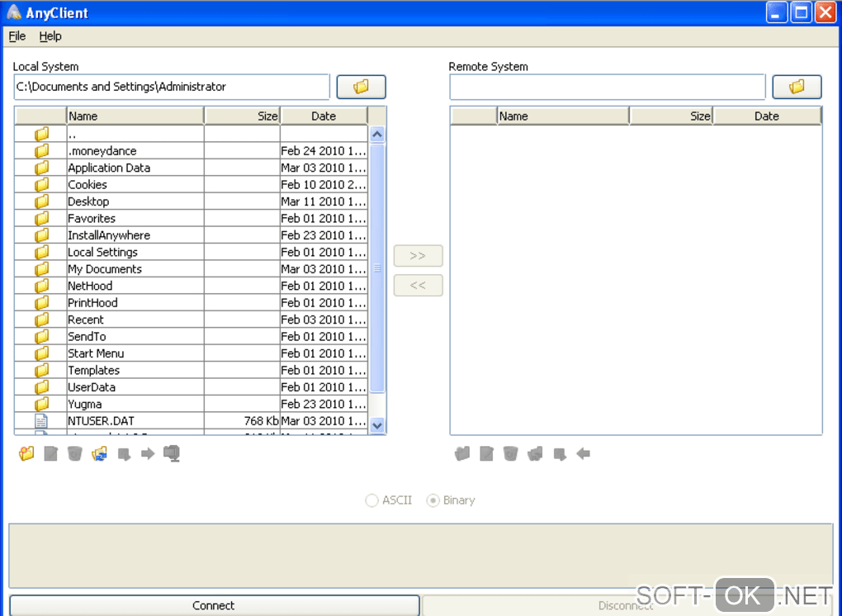Minimize the AnyClient window

(x=777, y=12)
